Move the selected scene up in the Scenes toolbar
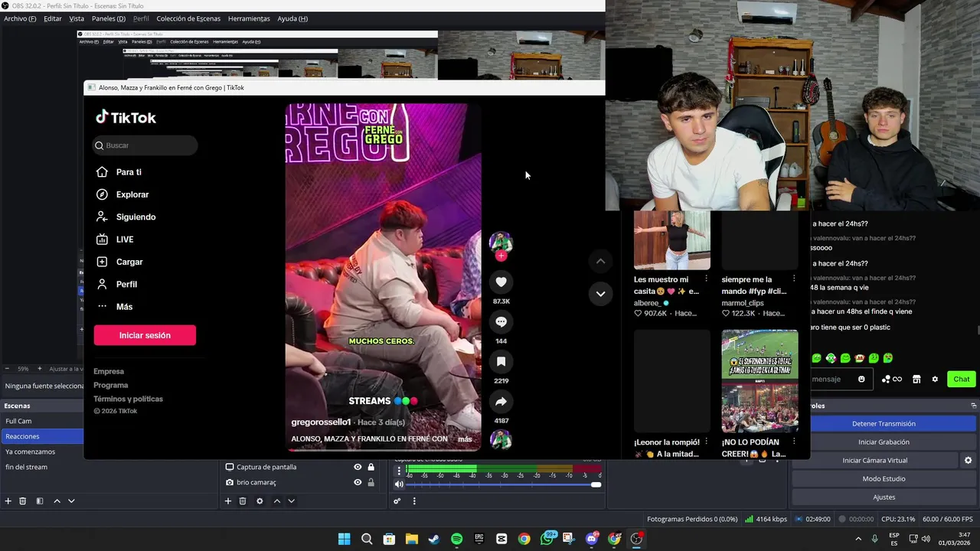This screenshot has width=980, height=551. tap(57, 501)
